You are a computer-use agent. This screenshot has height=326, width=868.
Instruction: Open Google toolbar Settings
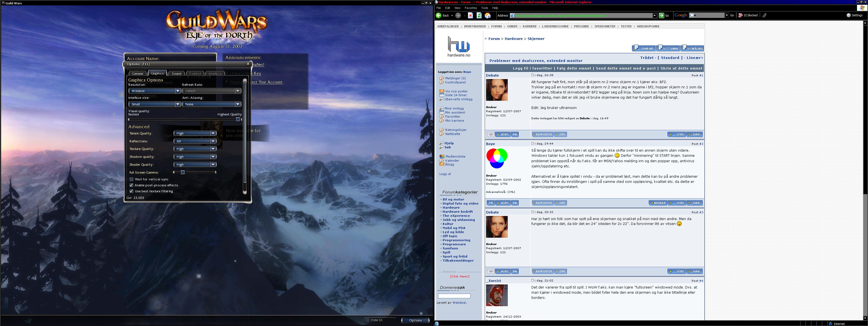(854, 15)
